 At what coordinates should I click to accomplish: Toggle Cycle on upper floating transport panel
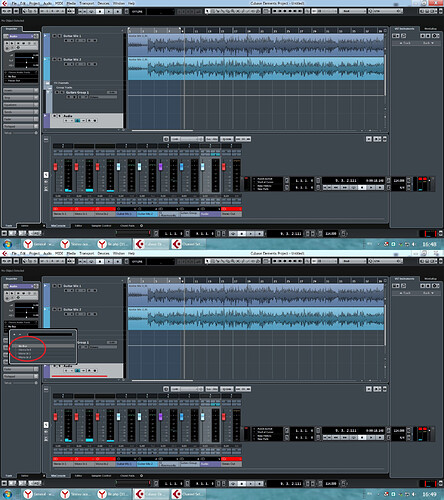coord(354,187)
